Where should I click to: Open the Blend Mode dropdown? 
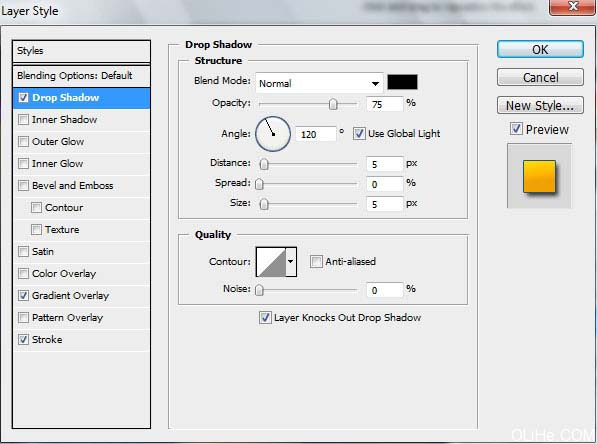point(319,83)
